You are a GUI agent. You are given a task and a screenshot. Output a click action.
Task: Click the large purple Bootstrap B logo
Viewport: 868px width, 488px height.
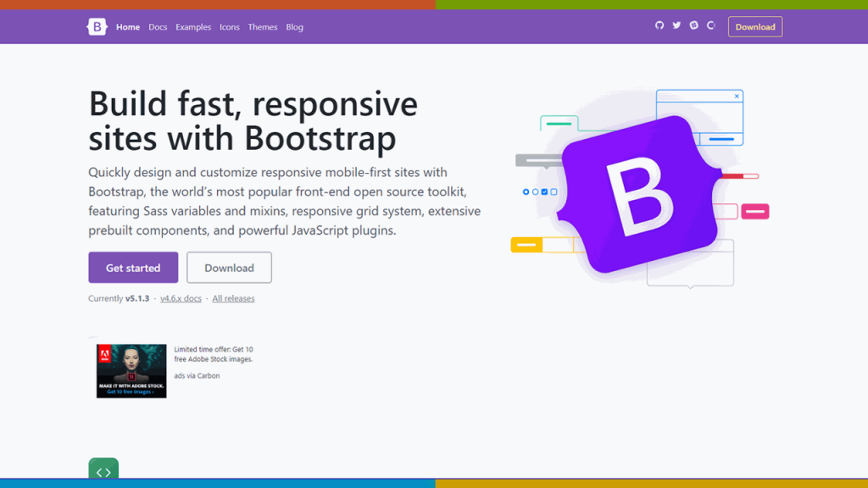coord(640,194)
